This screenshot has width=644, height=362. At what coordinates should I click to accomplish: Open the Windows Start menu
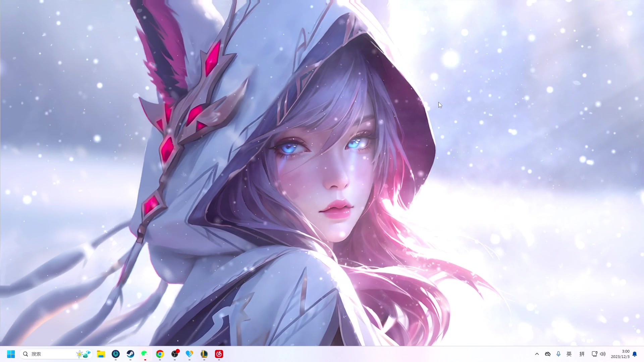[11, 354]
